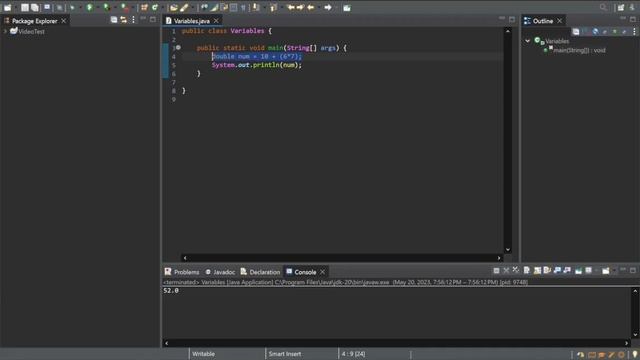Click Collapse All in Package Explorer
Screen dimensions: 640x360
click(x=114, y=20)
